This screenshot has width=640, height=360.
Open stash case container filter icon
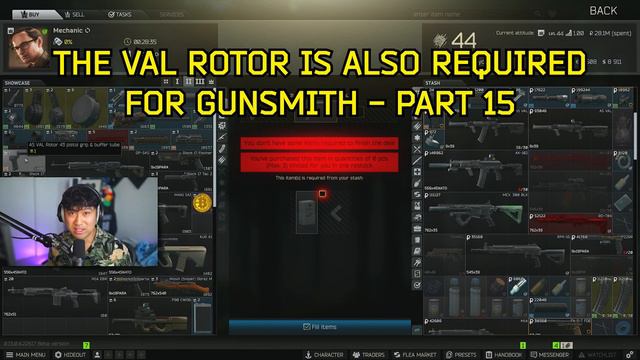pyautogui.click(x=417, y=228)
